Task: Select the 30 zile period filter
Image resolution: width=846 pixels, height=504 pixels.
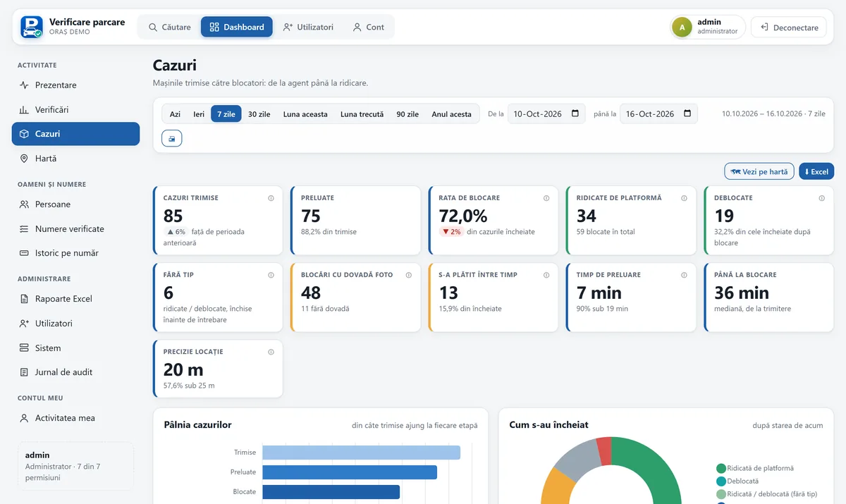Action: tap(259, 114)
